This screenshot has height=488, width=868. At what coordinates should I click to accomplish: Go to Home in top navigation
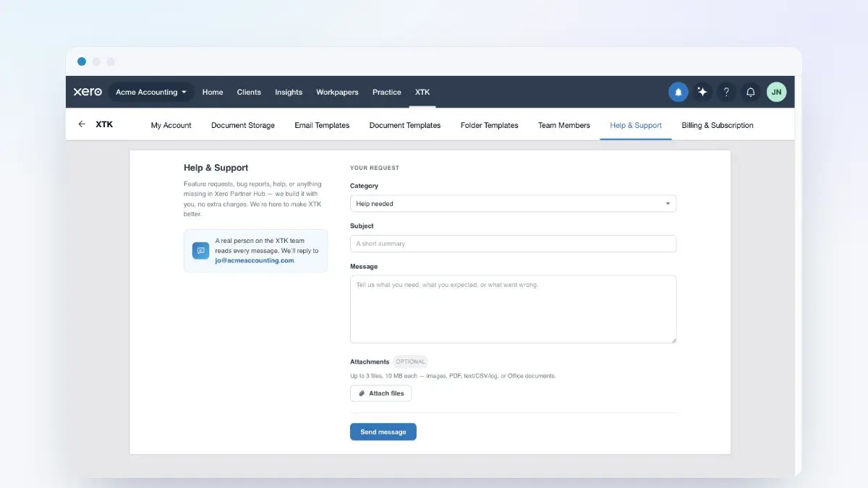(213, 92)
